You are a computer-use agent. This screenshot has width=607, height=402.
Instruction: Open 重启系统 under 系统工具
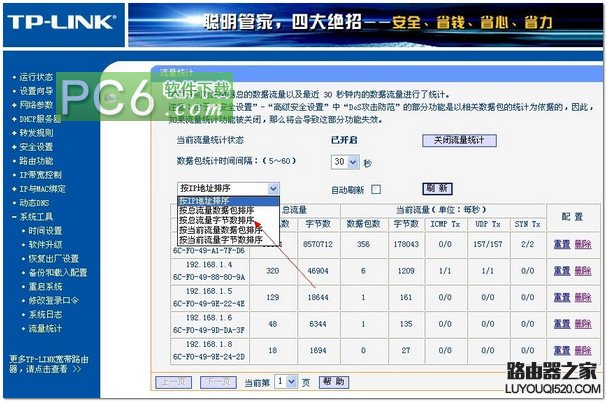[x=45, y=286]
